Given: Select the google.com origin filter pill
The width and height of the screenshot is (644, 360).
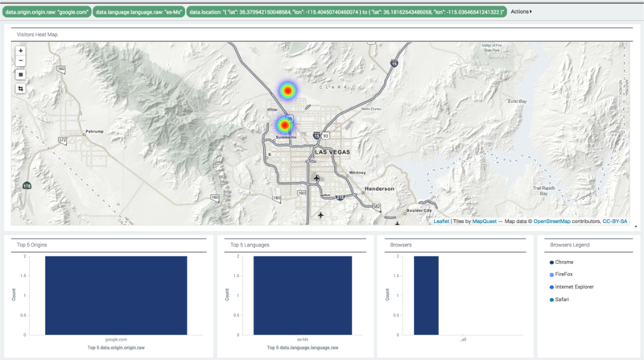Looking at the screenshot, I should click(47, 12).
